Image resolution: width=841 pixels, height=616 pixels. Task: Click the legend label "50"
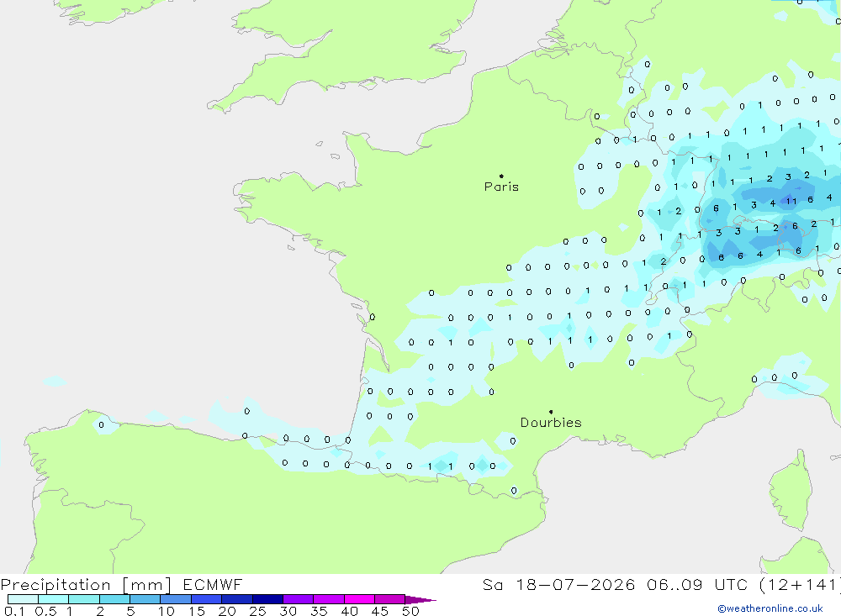[x=410, y=611]
